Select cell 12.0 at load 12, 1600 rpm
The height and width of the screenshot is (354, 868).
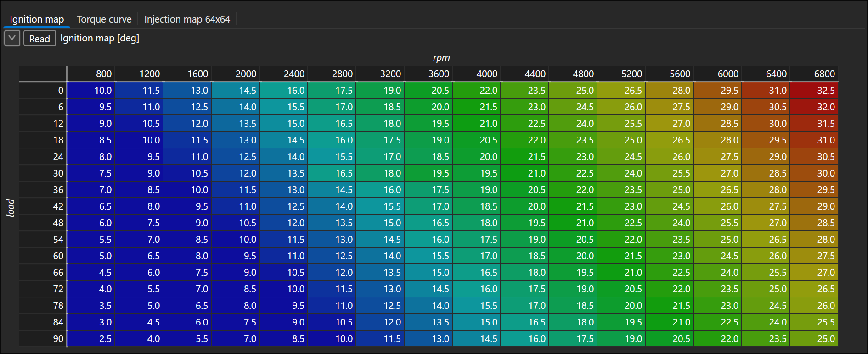coord(187,124)
